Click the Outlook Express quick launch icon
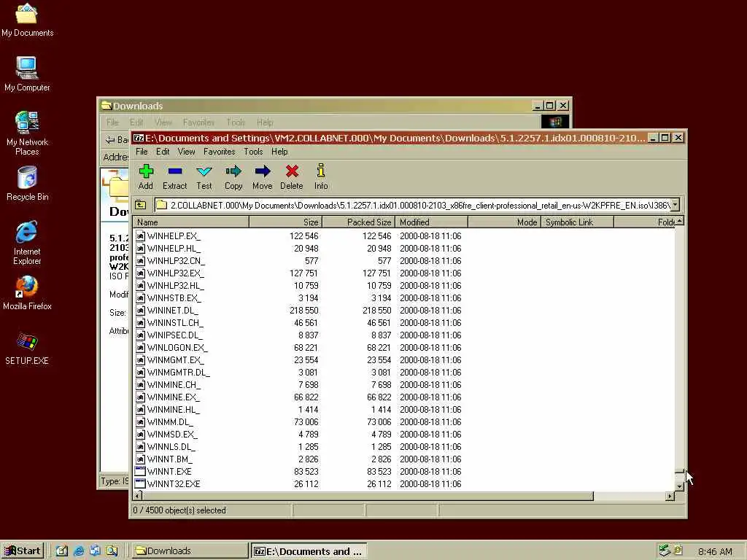This screenshot has width=747, height=560. (96, 551)
